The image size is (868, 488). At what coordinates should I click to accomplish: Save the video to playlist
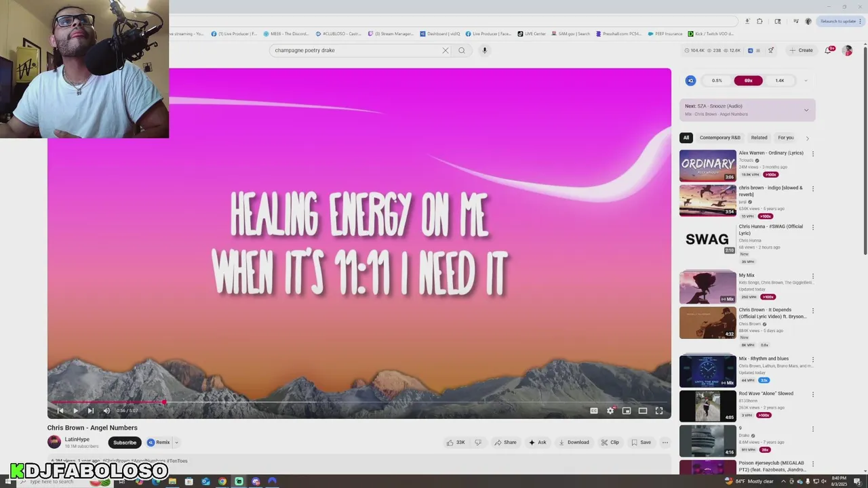642,443
